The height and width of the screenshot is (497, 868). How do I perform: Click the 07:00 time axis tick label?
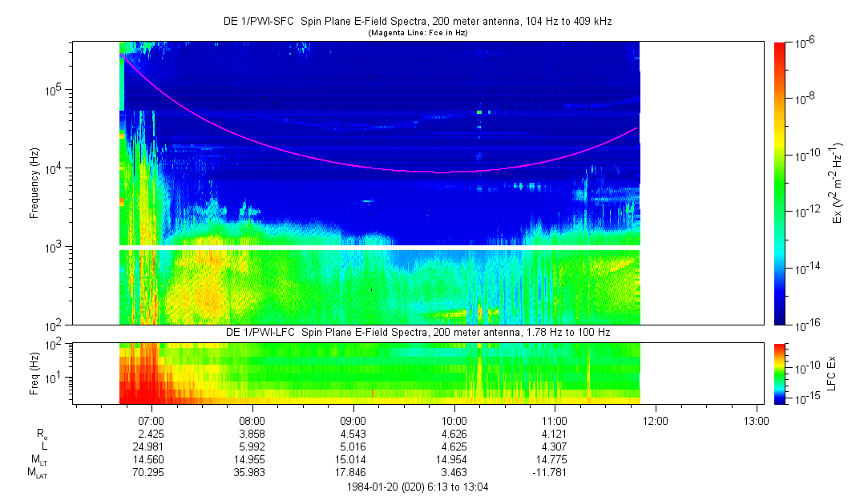[151, 420]
